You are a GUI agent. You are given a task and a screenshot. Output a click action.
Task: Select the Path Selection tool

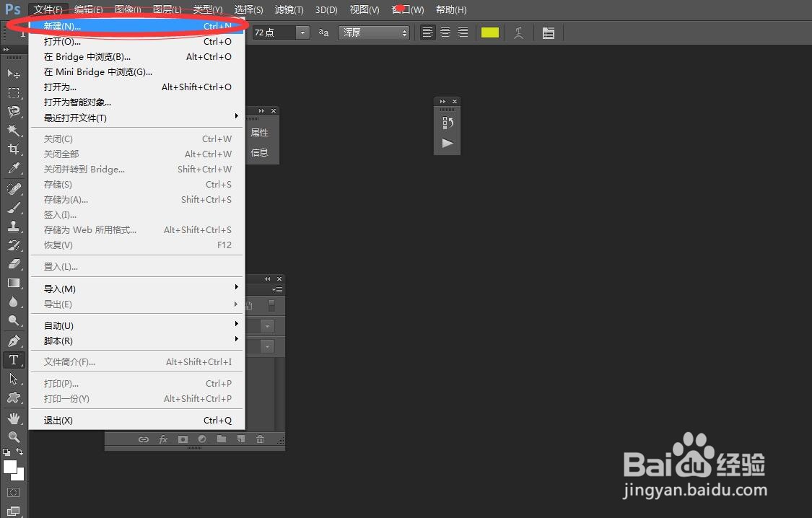coord(14,379)
